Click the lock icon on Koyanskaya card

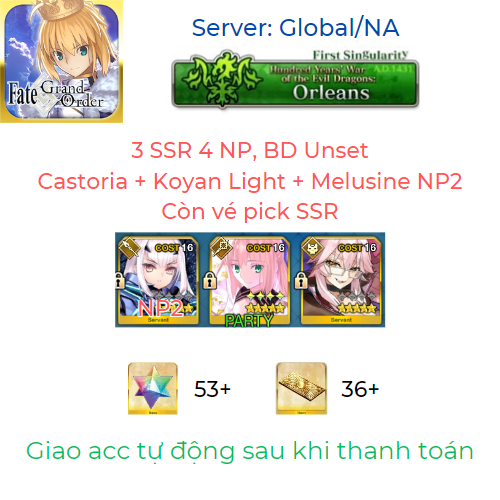pyautogui.click(x=301, y=281)
